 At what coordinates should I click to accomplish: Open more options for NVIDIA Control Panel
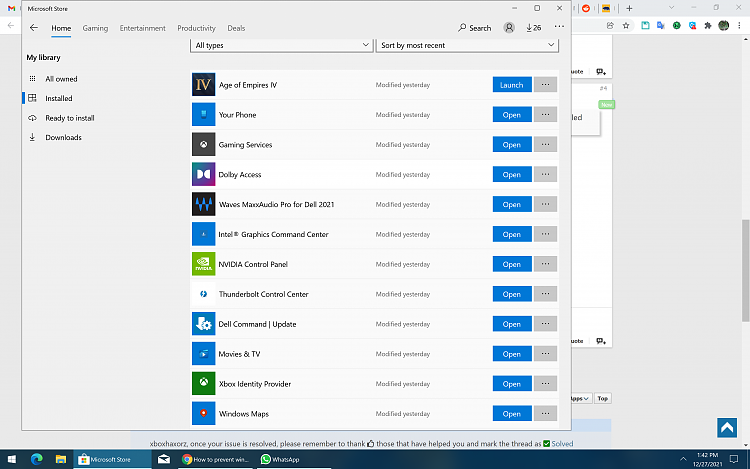545,264
